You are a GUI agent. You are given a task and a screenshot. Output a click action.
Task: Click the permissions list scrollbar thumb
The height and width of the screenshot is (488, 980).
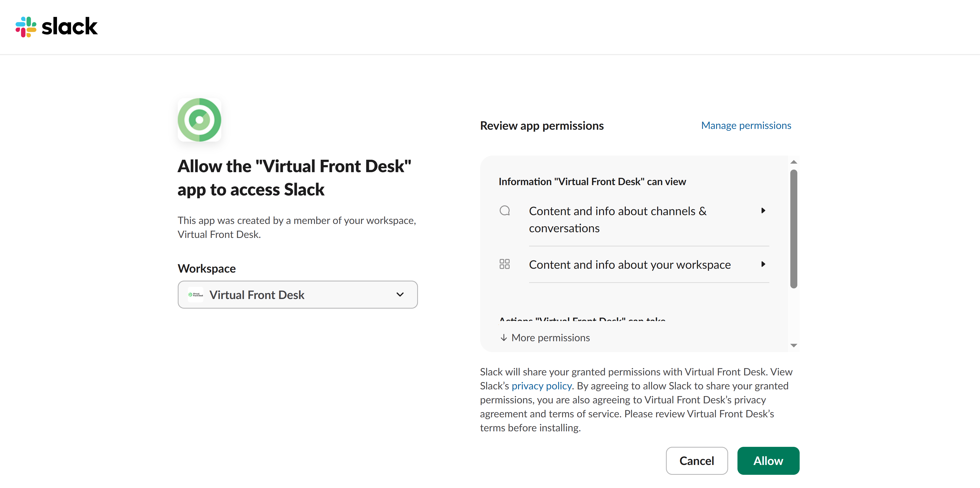tap(794, 229)
